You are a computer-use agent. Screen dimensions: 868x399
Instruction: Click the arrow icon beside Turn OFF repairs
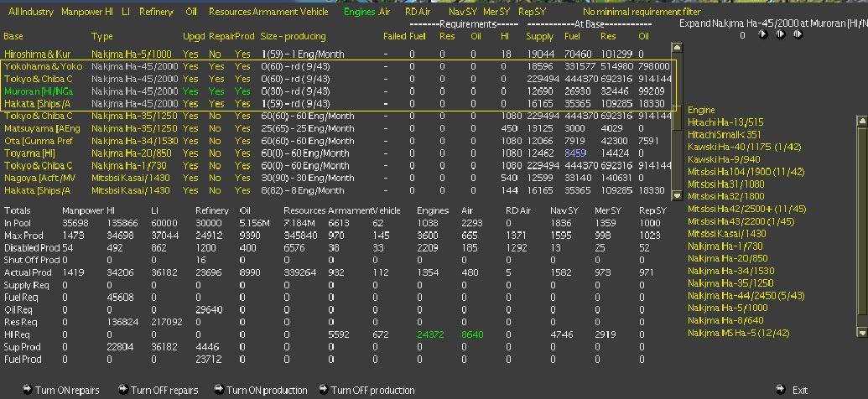(123, 389)
